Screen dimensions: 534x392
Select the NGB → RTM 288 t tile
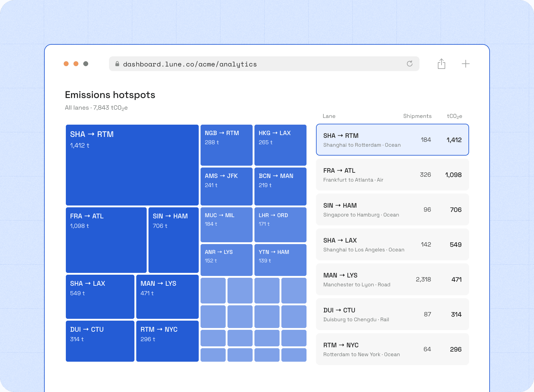pyautogui.click(x=227, y=145)
